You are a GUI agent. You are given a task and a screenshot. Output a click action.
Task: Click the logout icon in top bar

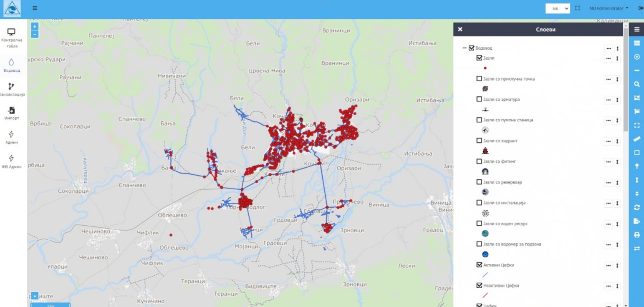point(641,8)
